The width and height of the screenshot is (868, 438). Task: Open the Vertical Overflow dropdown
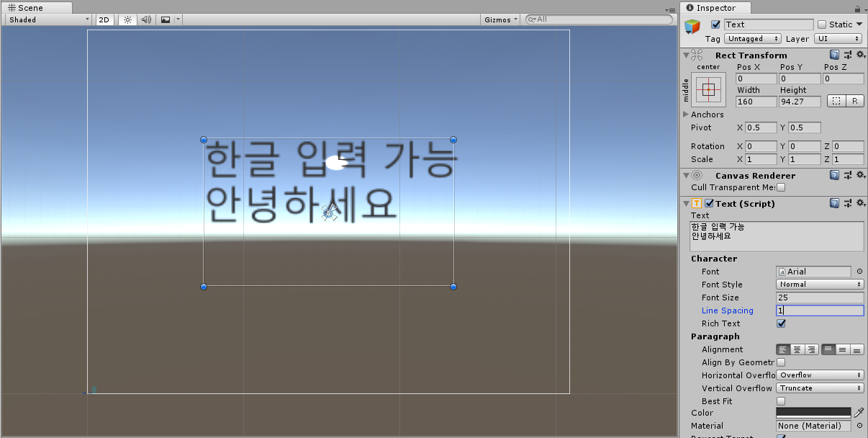(x=820, y=388)
